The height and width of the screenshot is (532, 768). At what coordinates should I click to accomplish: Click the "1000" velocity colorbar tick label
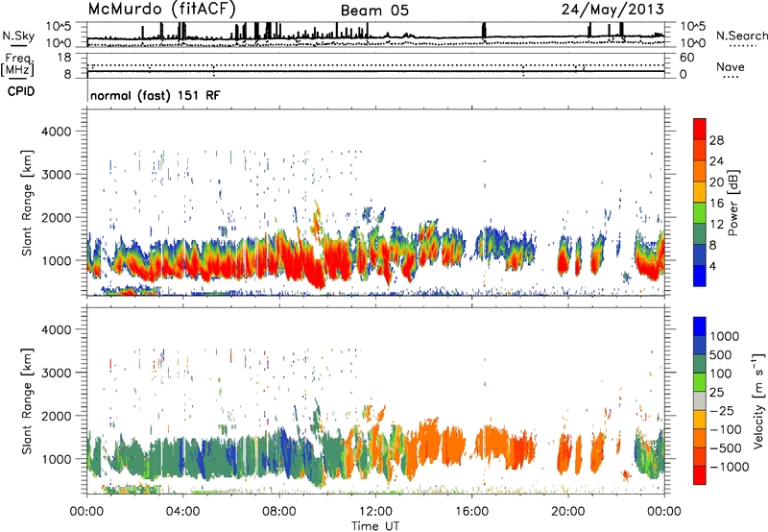click(725, 336)
